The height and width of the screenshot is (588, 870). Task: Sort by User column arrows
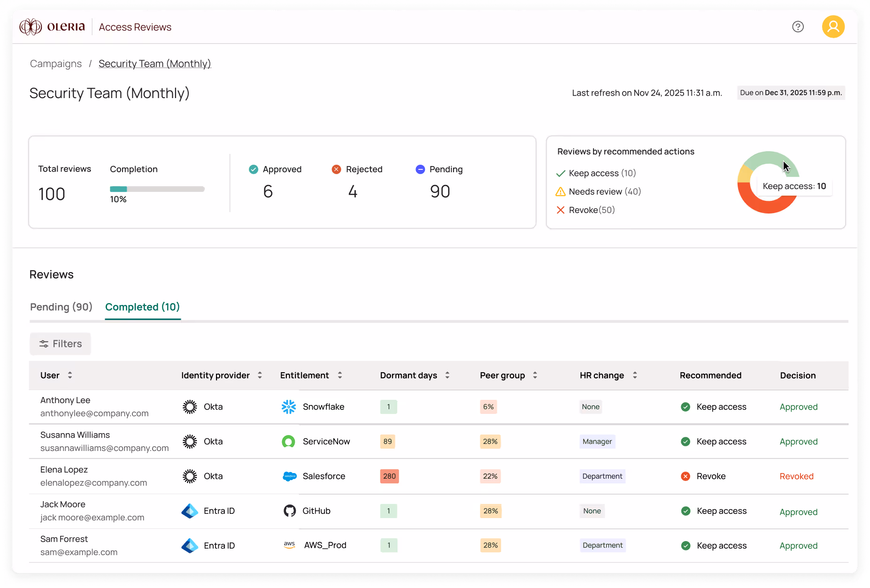point(70,375)
